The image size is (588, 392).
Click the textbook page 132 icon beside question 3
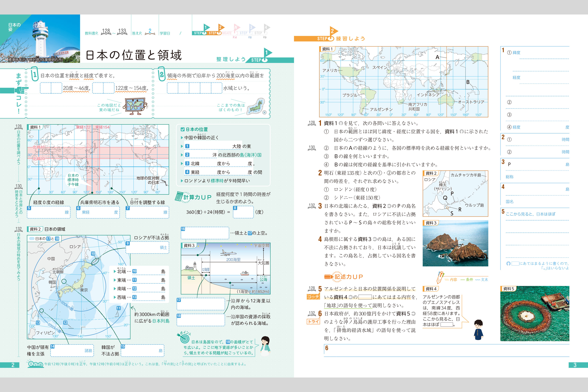[312, 206]
